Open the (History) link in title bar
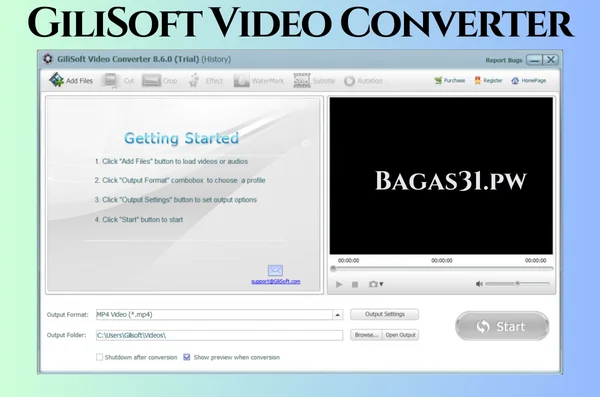600x397 pixels. click(x=216, y=59)
